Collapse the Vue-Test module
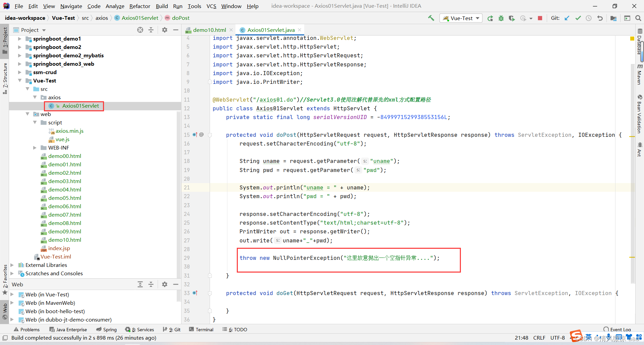This screenshot has height=345, width=644. tap(19, 81)
